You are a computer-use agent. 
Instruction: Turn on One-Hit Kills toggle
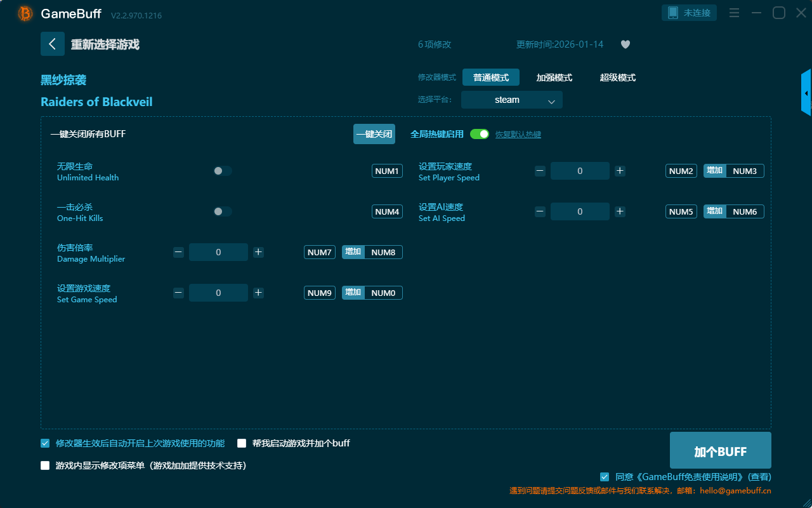[222, 211]
